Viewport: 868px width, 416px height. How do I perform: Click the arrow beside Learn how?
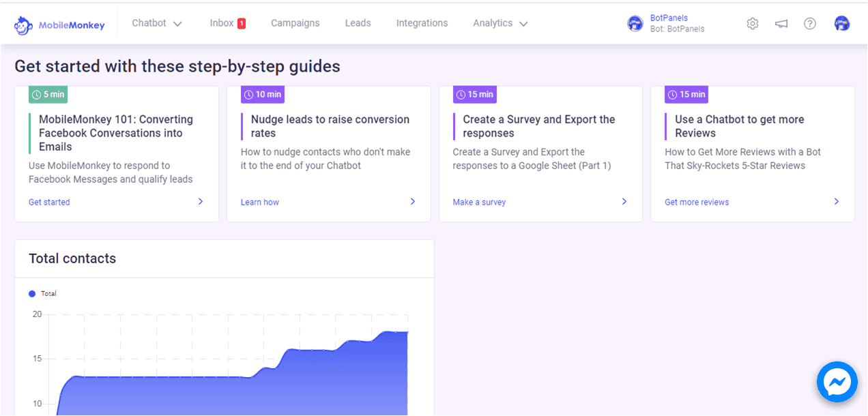(x=413, y=201)
